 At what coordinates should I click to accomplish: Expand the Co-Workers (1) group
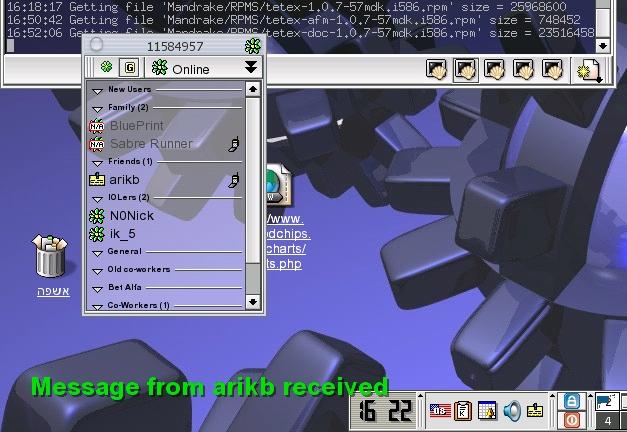pos(97,307)
